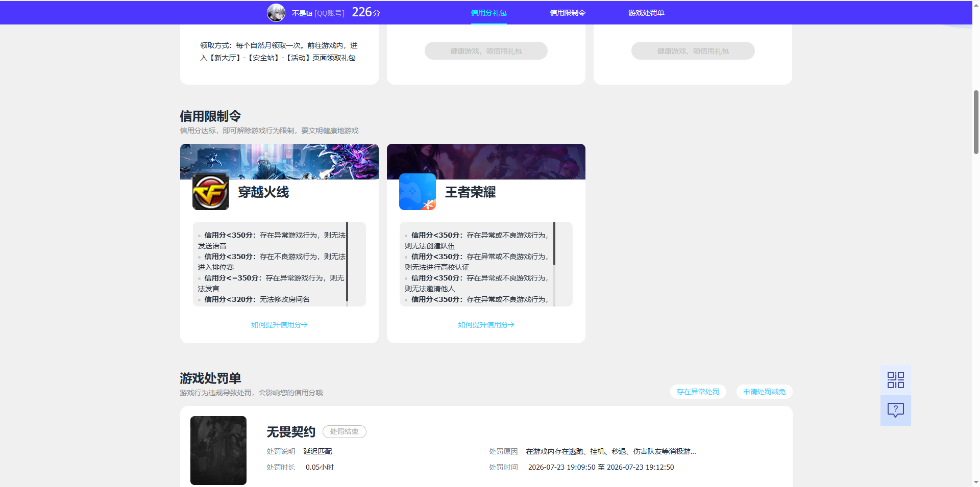Click the rightmost card 健康游戏，领信用礼包 button
This screenshot has height=487, width=980.
click(x=693, y=51)
